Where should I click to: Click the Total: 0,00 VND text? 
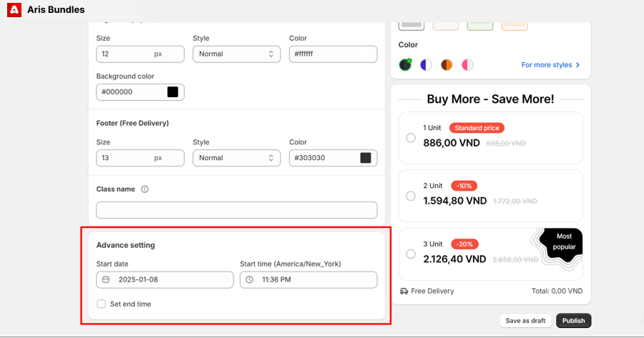(557, 291)
